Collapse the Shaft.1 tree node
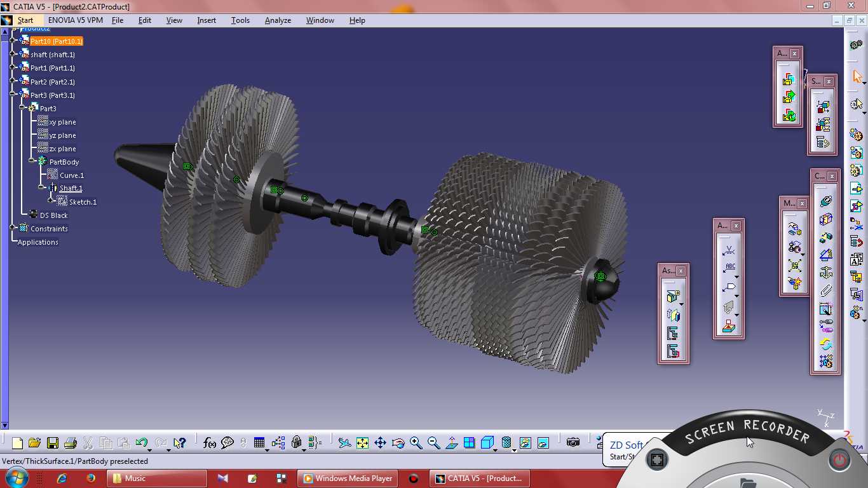The height and width of the screenshot is (488, 868). coord(42,188)
